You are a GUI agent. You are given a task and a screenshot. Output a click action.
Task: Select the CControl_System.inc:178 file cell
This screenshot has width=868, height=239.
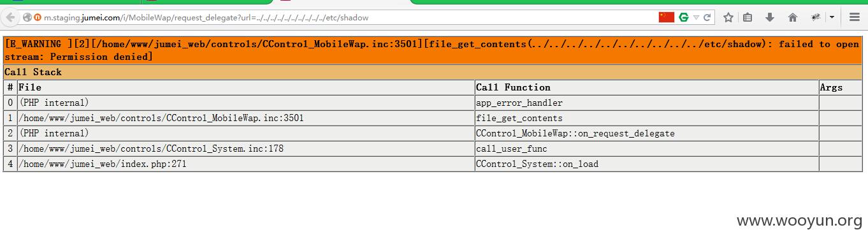[246, 148]
